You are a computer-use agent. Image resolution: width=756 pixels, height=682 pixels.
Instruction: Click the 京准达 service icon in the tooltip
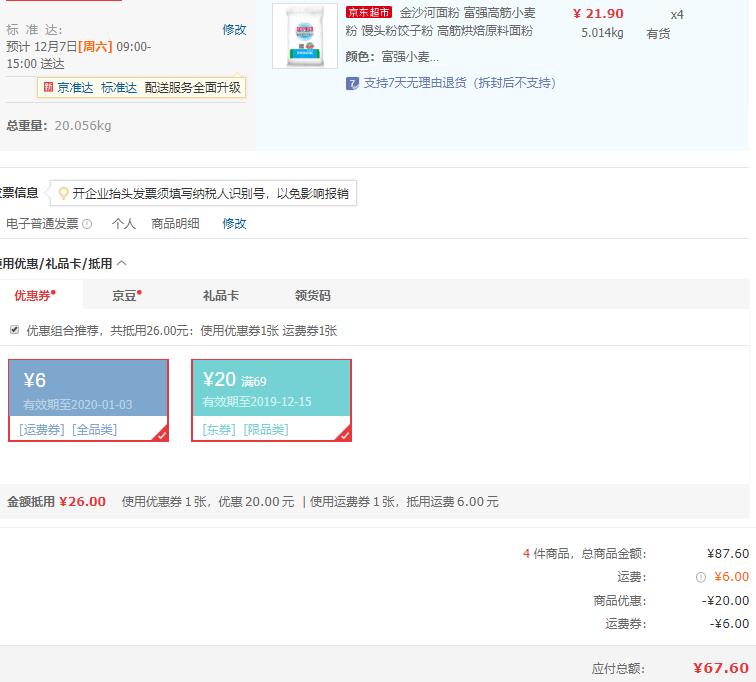[x=48, y=87]
